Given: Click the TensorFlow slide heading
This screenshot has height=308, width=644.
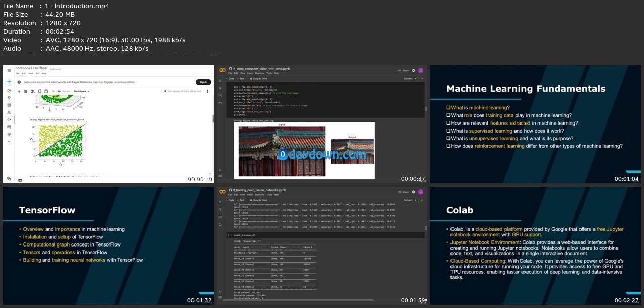Looking at the screenshot, I should (47, 210).
